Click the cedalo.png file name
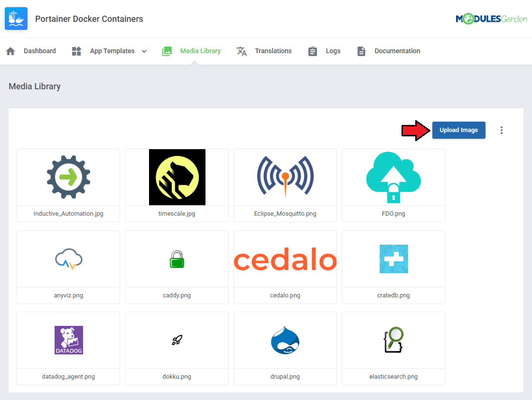This screenshot has width=532, height=400. (285, 295)
